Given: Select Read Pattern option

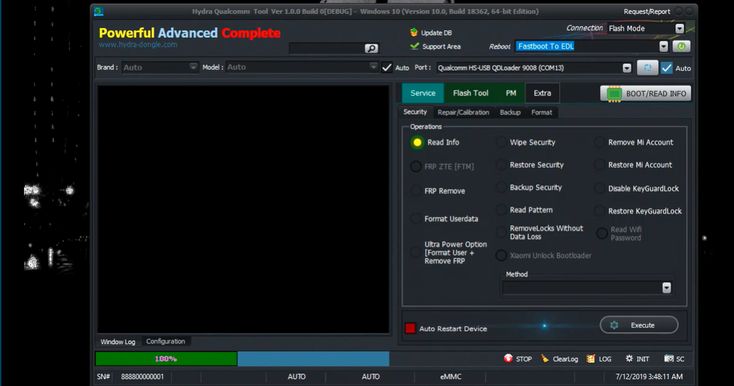Looking at the screenshot, I should click(x=501, y=210).
